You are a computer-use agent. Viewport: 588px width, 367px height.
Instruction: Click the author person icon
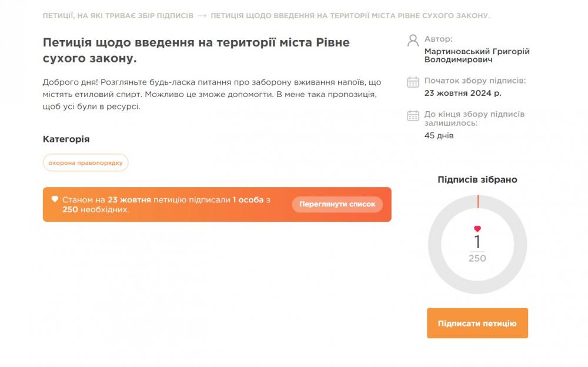tap(413, 41)
